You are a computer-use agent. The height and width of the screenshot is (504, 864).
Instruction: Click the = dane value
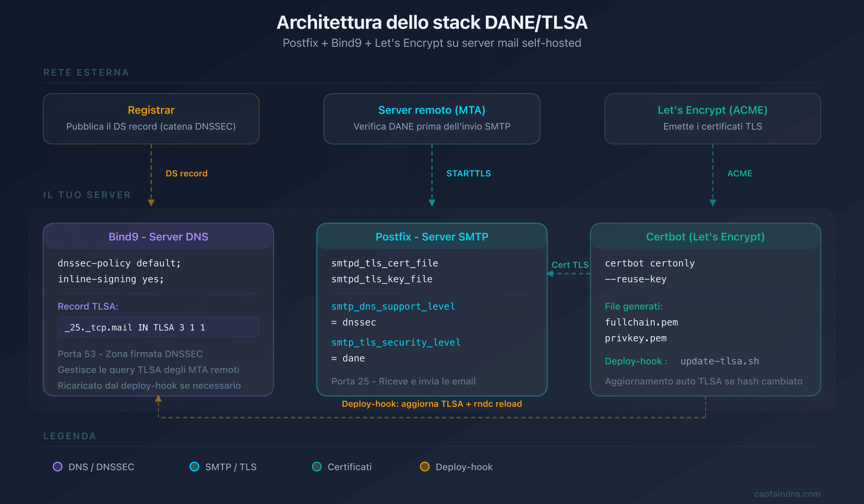[x=348, y=358]
